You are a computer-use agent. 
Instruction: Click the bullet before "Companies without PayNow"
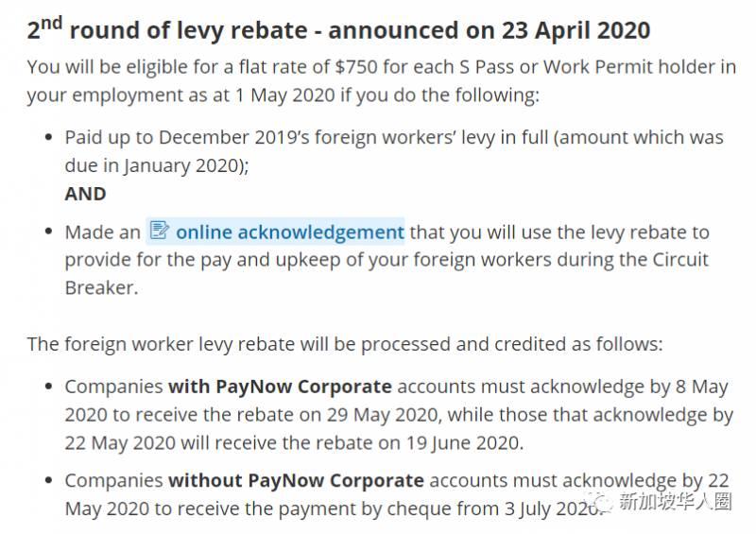[x=49, y=482]
